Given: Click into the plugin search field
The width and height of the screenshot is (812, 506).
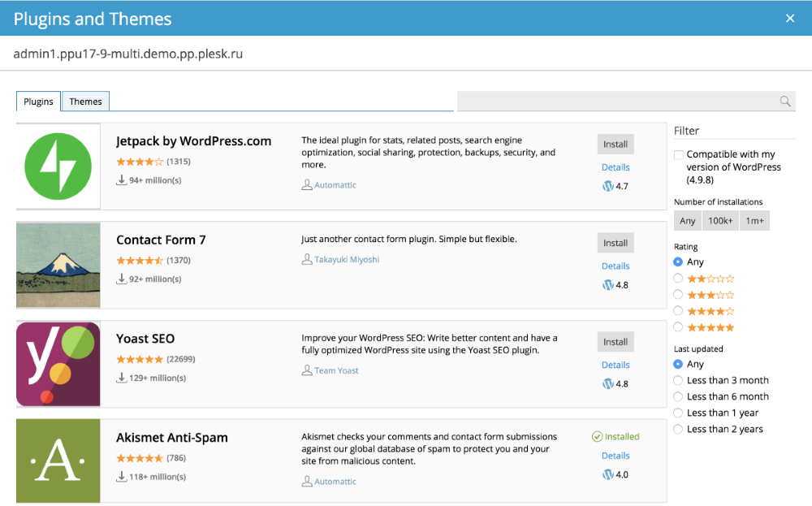Looking at the screenshot, I should (615, 102).
